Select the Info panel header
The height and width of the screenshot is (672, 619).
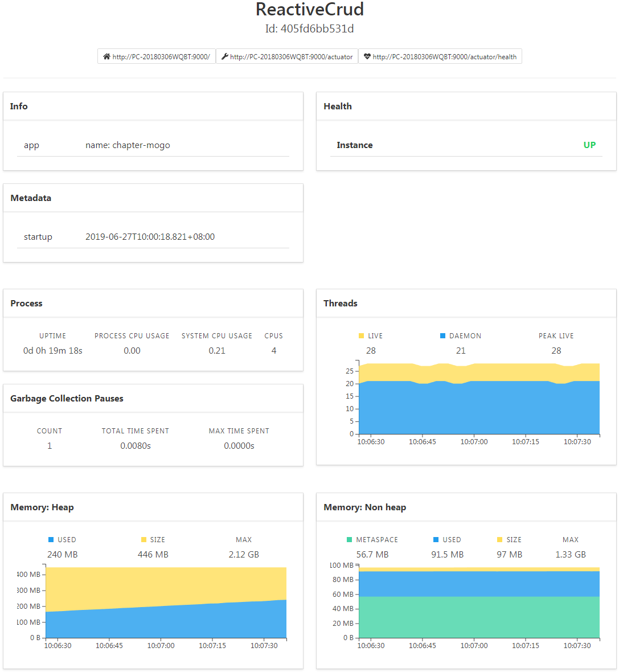point(19,106)
